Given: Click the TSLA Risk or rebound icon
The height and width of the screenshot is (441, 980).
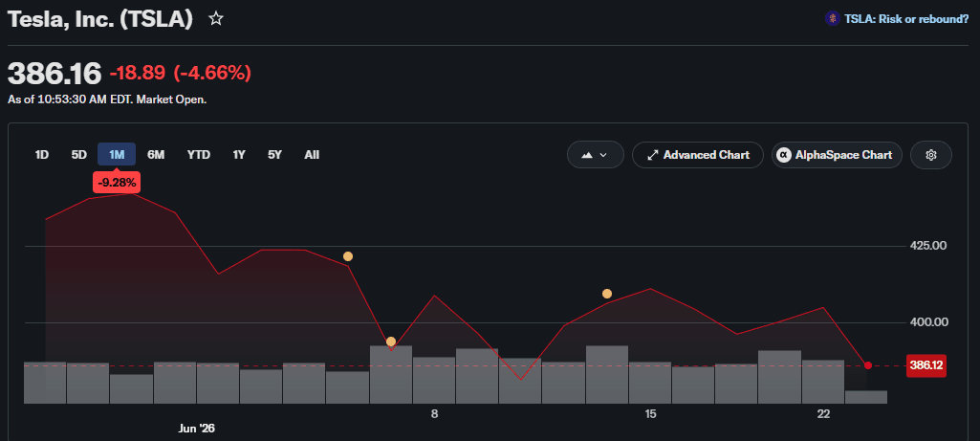Looking at the screenshot, I should 832,19.
